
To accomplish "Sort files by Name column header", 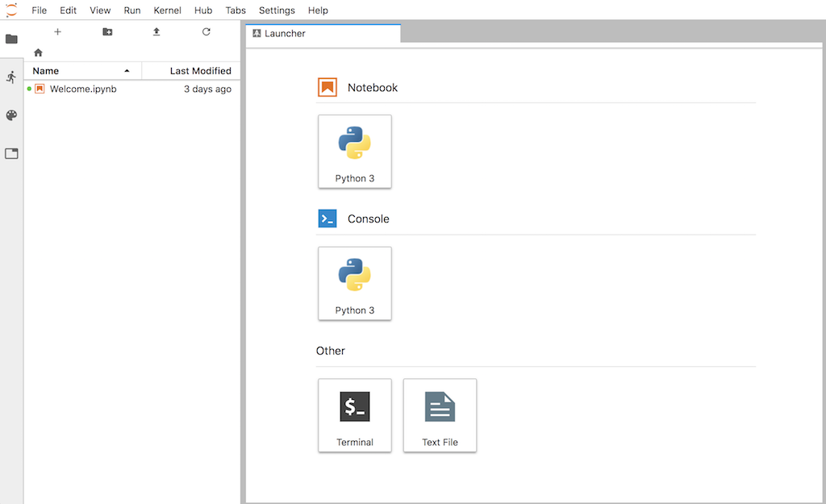I will click(x=82, y=71).
